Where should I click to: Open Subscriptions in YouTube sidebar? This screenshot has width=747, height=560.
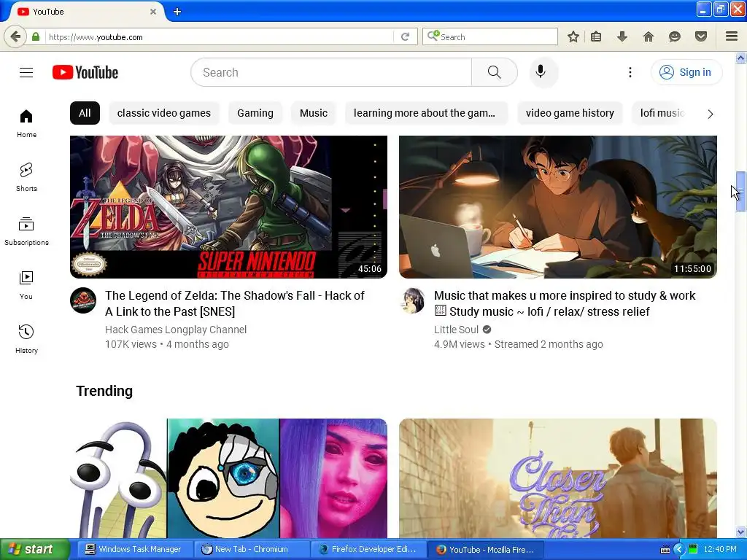26,231
